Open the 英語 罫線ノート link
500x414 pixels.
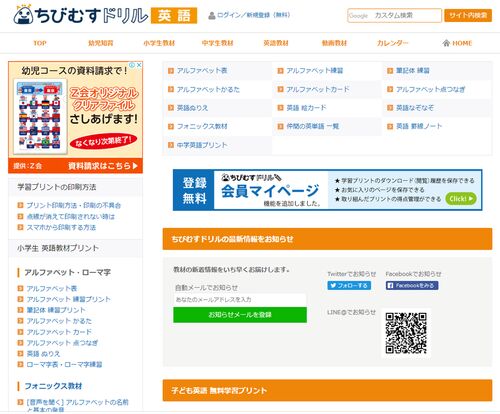point(419,126)
